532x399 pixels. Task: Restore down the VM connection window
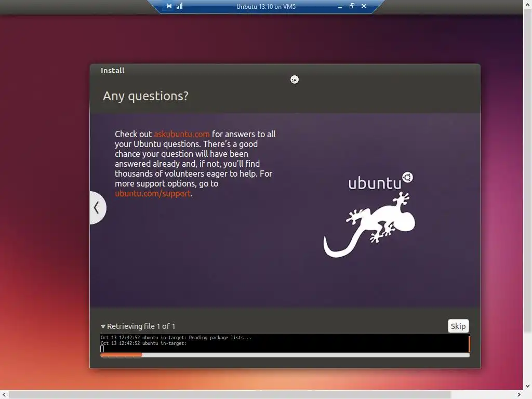[352, 6]
